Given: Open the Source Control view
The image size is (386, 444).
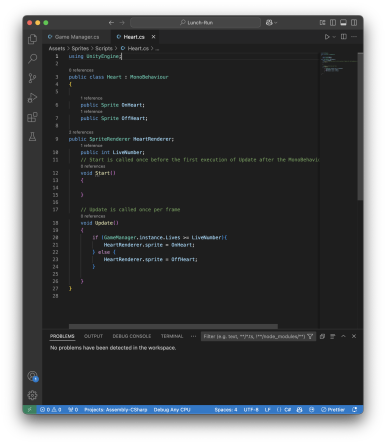Looking at the screenshot, I should click(32, 78).
